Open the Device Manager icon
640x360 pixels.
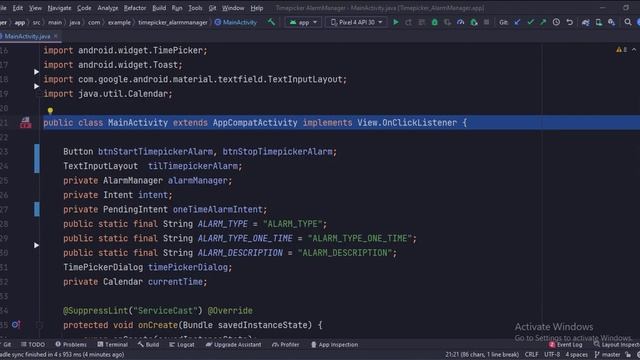click(599, 22)
